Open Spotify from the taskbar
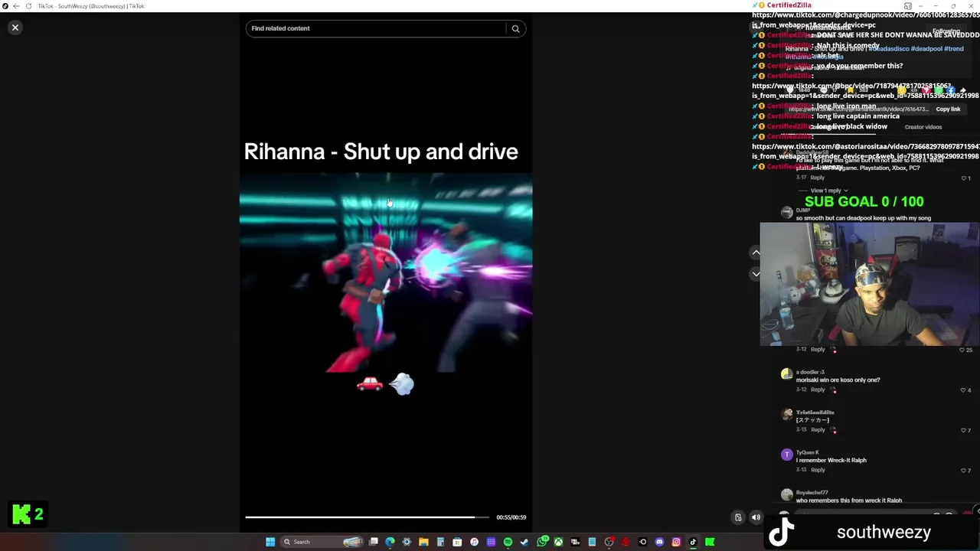Image resolution: width=980 pixels, height=551 pixels. [x=508, y=542]
